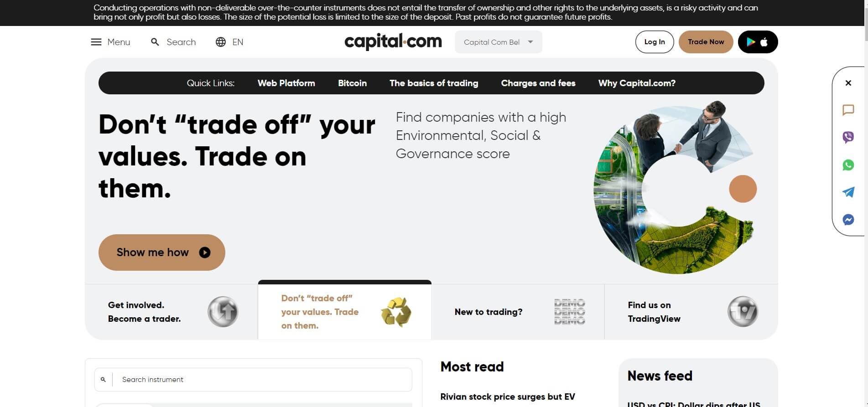
Task: Click the main hero headline text
Action: point(237,156)
